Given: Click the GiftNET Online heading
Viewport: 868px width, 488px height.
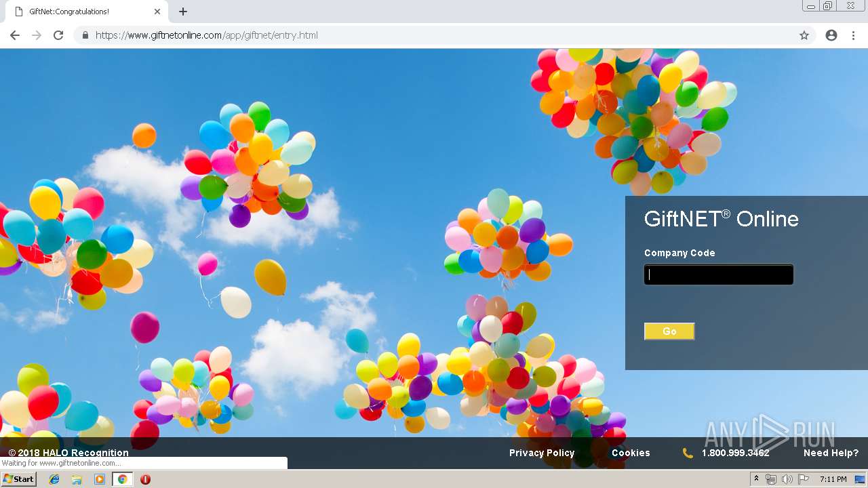Looking at the screenshot, I should click(722, 218).
